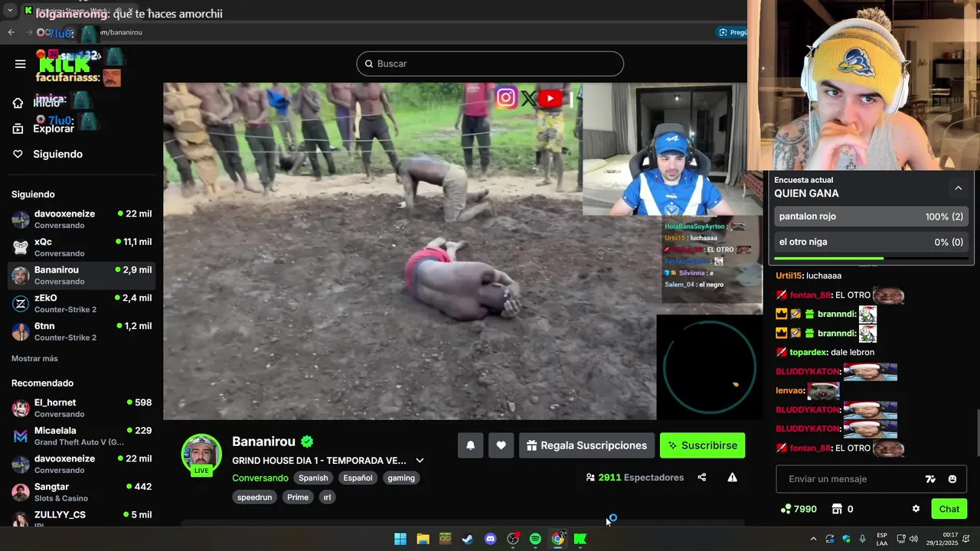Screen dimensions: 980x551
Task: Open recommended channel ZULLYY_CS
Action: click(x=81, y=518)
